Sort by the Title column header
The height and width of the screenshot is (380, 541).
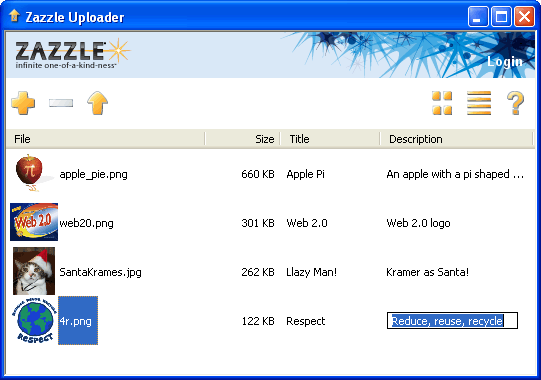[330, 139]
